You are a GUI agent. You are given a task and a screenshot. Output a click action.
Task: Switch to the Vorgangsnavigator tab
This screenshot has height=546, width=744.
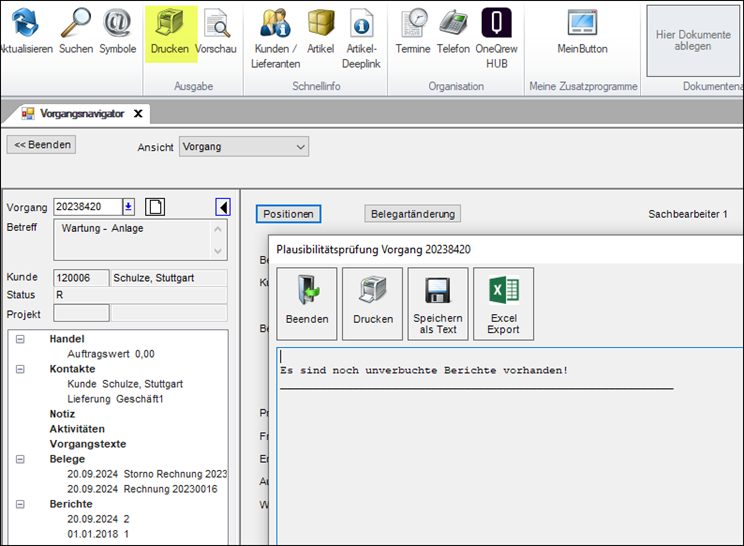coord(82,114)
